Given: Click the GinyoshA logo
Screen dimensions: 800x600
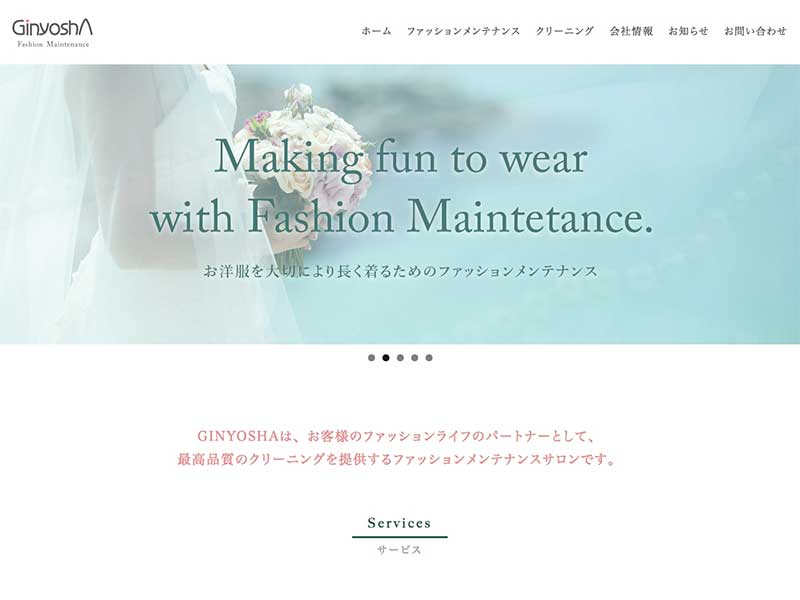Looking at the screenshot, I should [53, 33].
